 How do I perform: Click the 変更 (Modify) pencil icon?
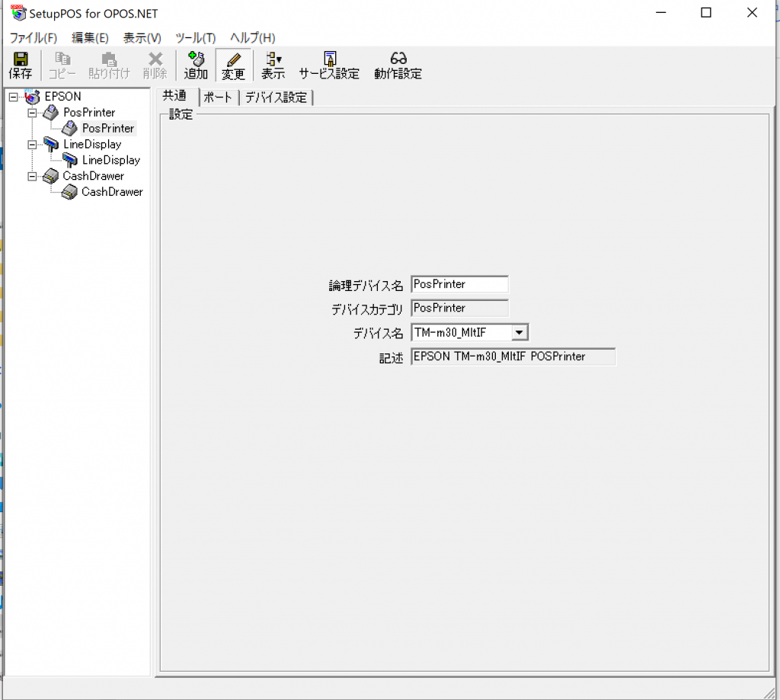[233, 59]
